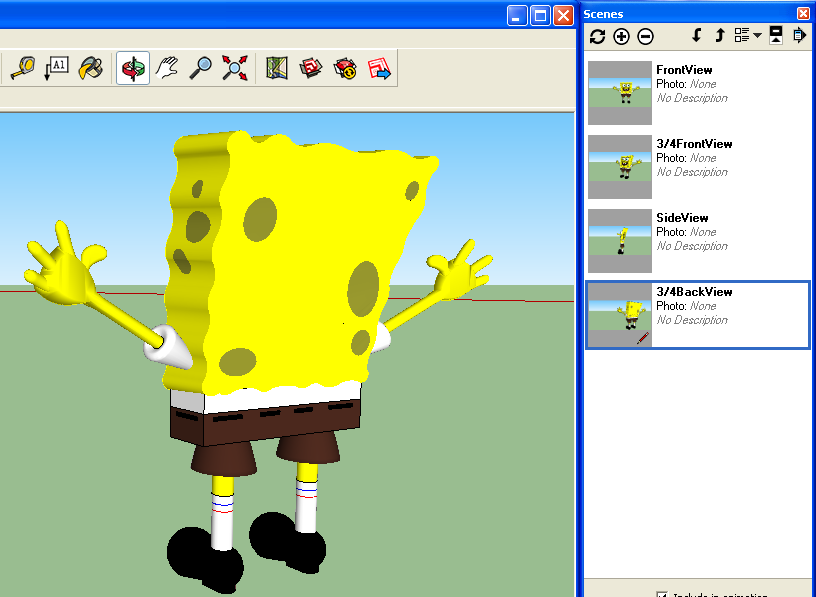Click the Update Scene refresh icon
816x597 pixels.
pos(597,36)
